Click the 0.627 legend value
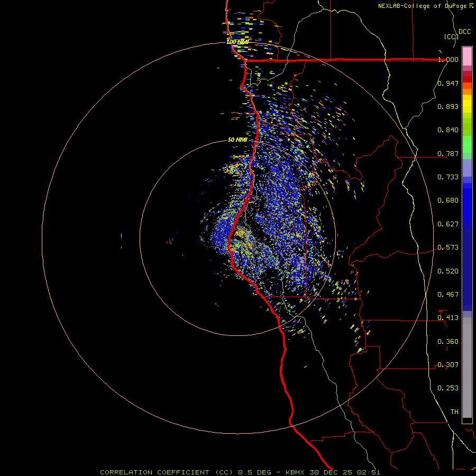476x476 pixels. click(x=448, y=224)
